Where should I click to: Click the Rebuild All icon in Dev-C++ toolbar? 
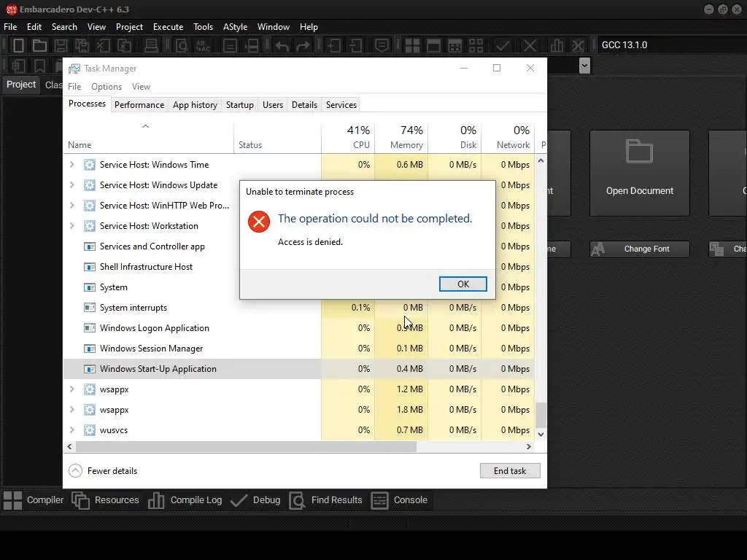pos(476,45)
